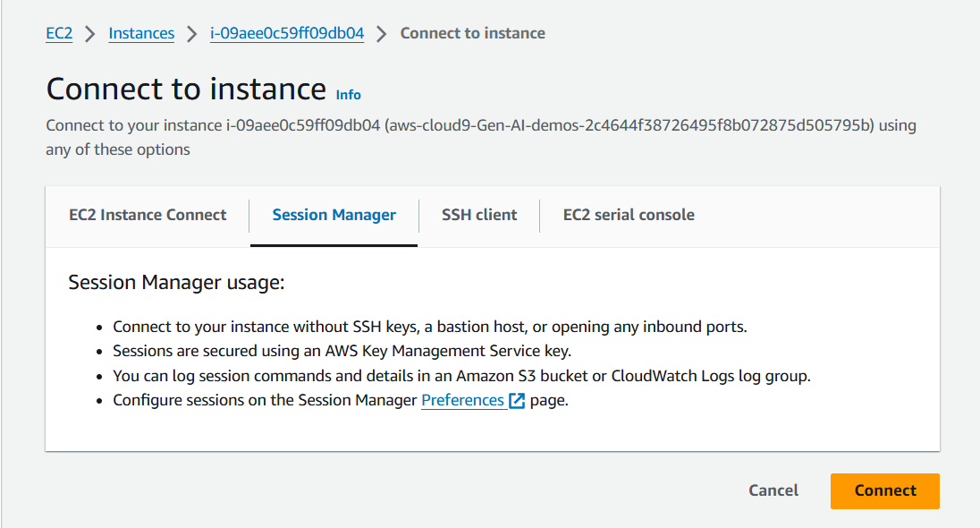Click the 'Connect to instance' breadcrumb text

click(x=472, y=33)
